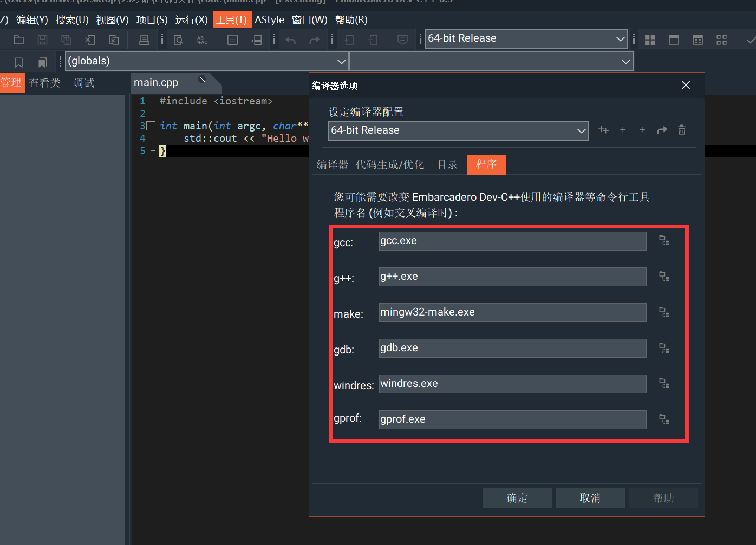Browse for the windres program file
Viewport: 756px width, 545px height.
(664, 383)
